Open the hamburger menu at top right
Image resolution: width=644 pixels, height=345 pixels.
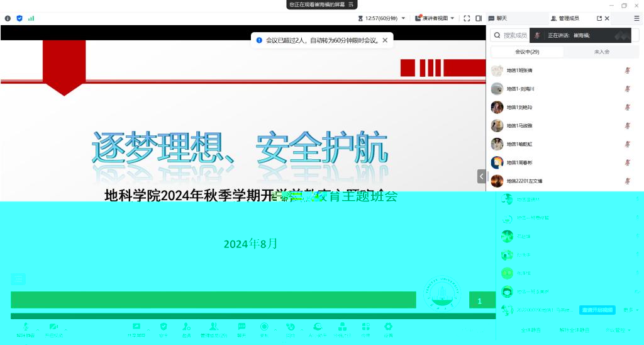tap(636, 18)
